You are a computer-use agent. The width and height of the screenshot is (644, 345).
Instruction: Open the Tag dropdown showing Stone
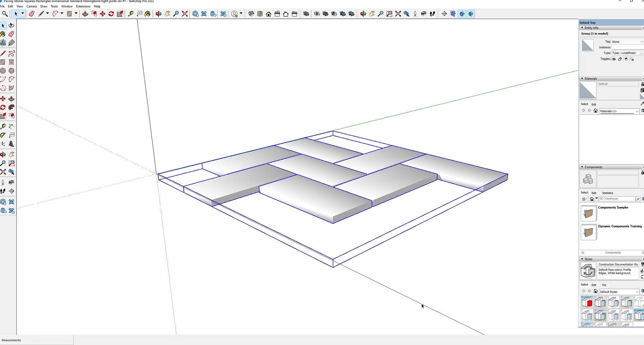[x=627, y=42]
